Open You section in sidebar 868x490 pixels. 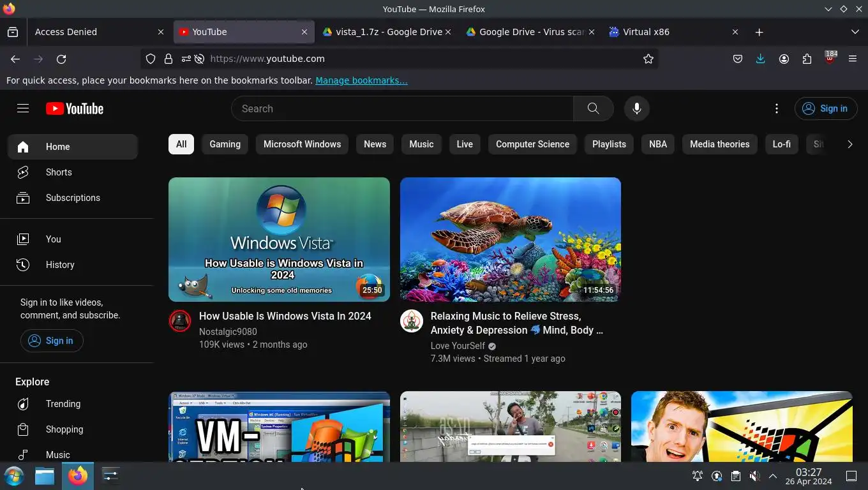coord(73,239)
